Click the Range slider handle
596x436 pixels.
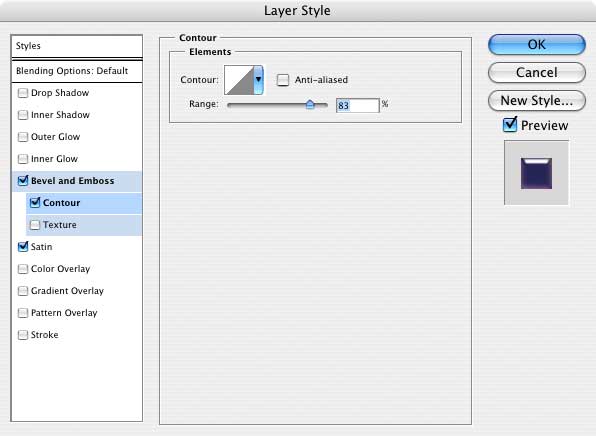[x=310, y=104]
